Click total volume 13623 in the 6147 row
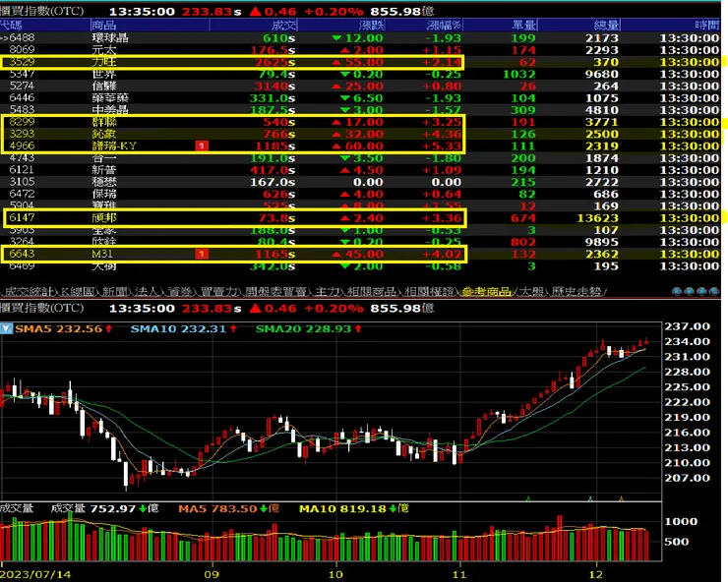 point(598,218)
